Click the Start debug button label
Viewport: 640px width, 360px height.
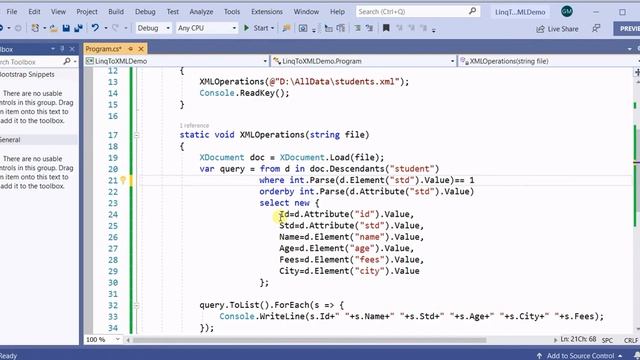(261, 28)
